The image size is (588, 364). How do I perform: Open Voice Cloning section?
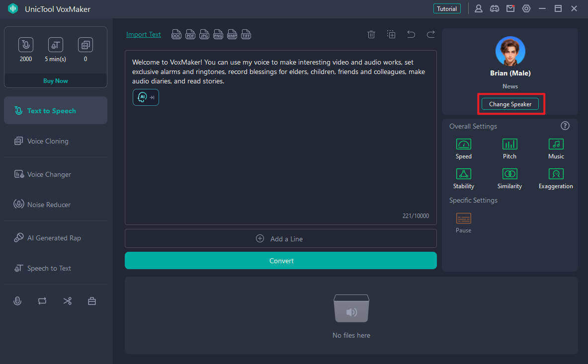56,141
